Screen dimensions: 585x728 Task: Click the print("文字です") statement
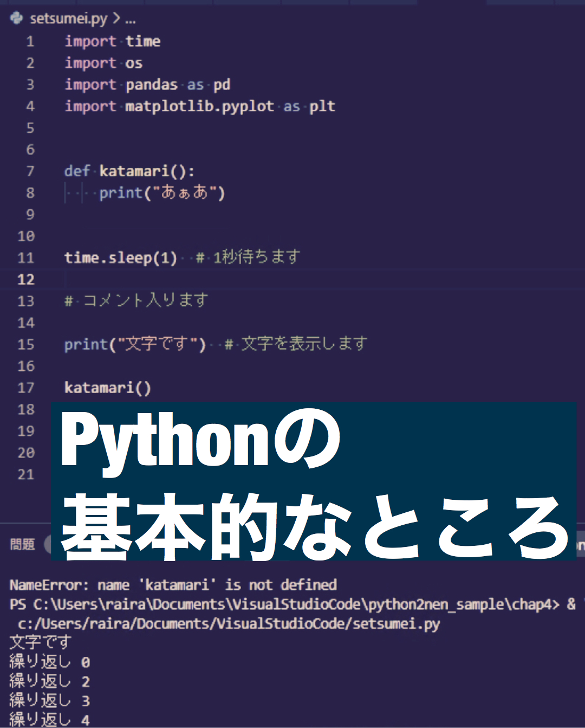135,344
